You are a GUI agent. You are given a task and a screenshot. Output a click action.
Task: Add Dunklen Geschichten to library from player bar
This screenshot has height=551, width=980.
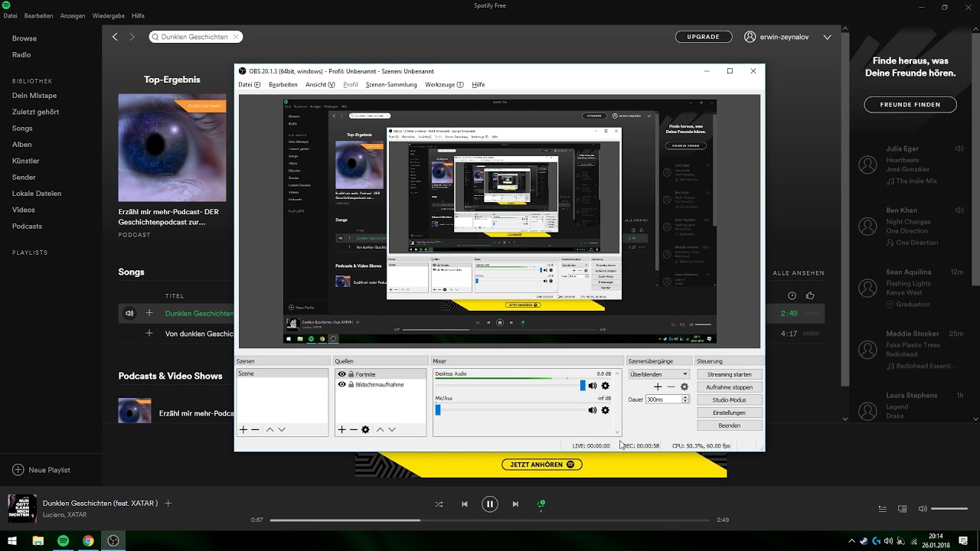coord(168,503)
